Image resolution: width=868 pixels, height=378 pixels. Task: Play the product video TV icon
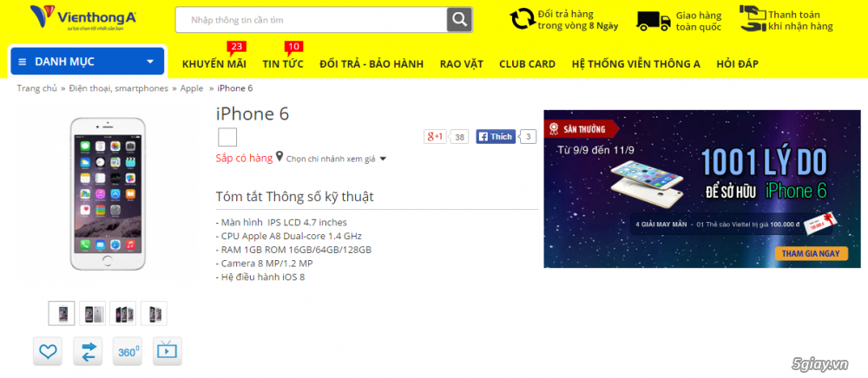pyautogui.click(x=168, y=351)
